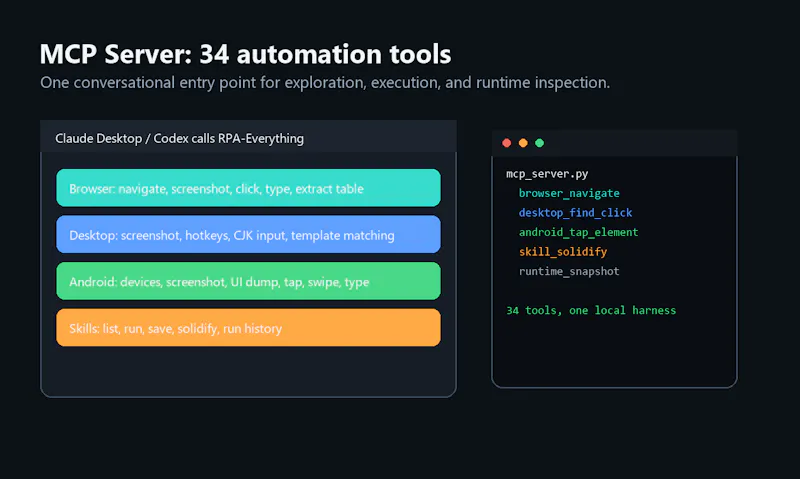Click browser_navigate in the terminal list
This screenshot has height=479, width=800.
569,193
